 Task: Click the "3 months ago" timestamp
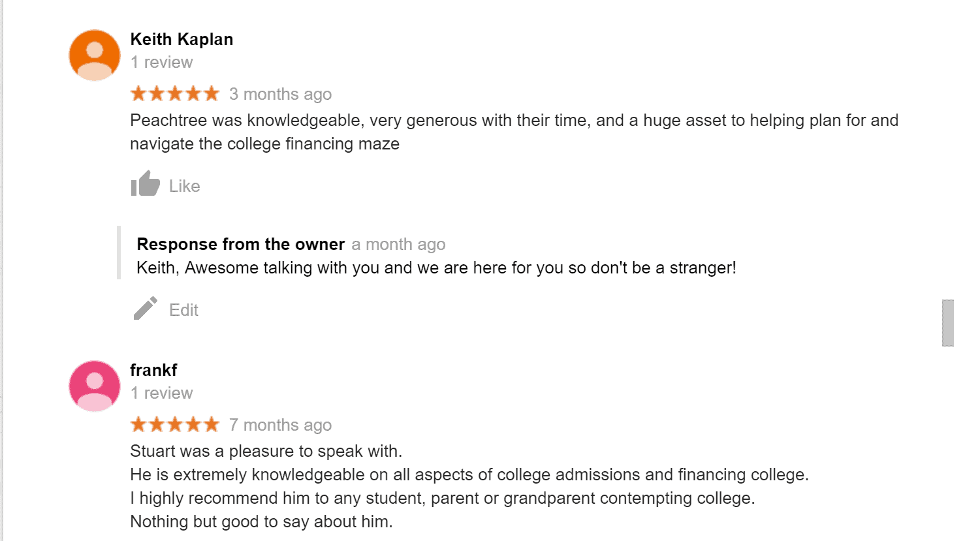click(280, 95)
